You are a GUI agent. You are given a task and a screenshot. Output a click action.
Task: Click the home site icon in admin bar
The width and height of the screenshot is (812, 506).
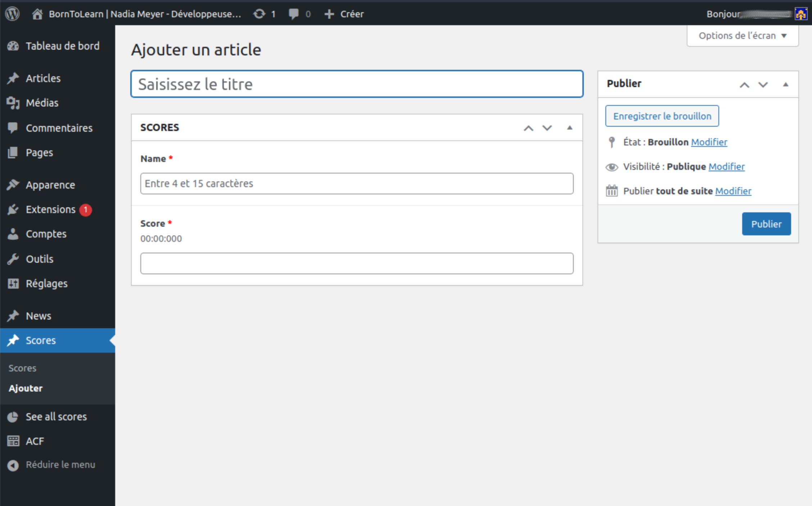pyautogui.click(x=37, y=14)
